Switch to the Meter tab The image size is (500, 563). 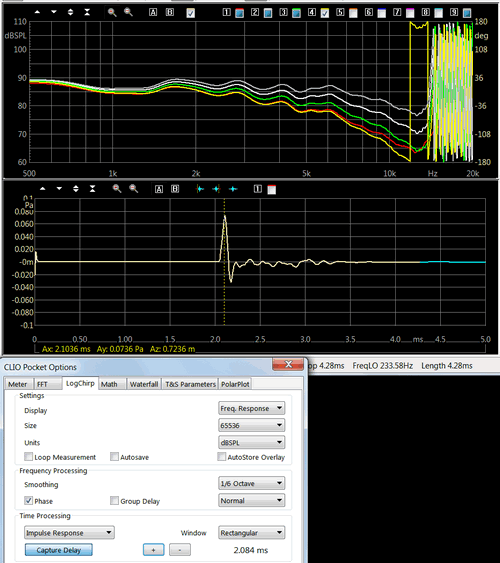(x=18, y=384)
